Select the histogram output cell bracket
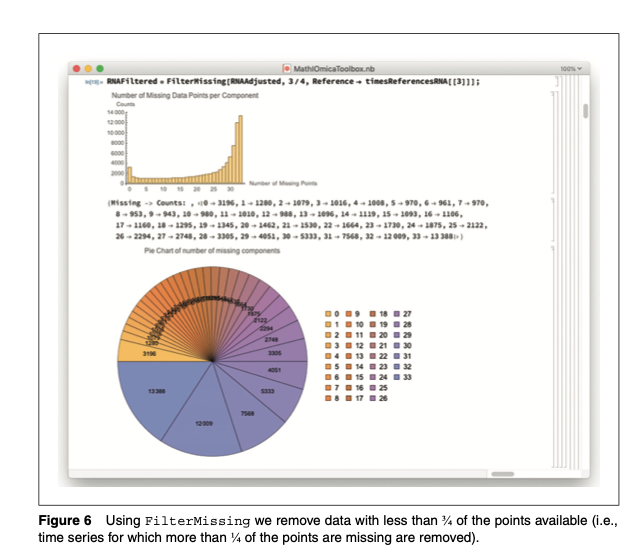Screen dimensions: 631x557 [553, 142]
